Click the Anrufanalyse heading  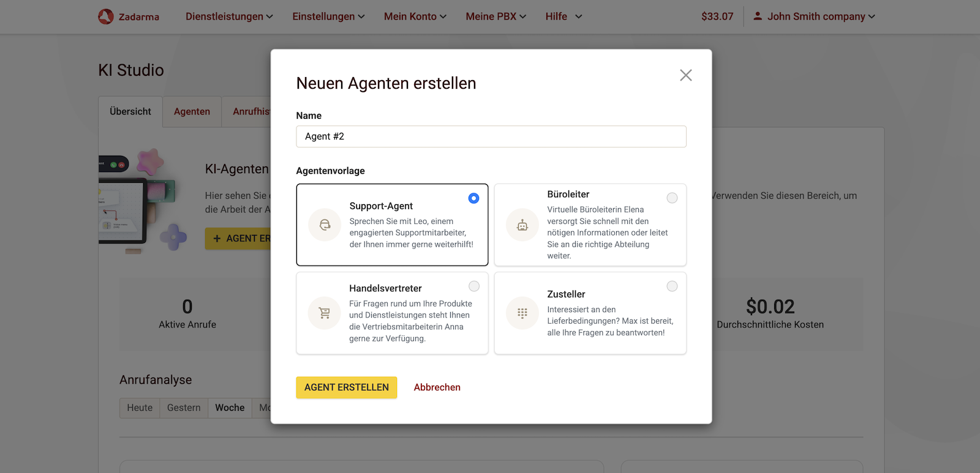coord(156,380)
